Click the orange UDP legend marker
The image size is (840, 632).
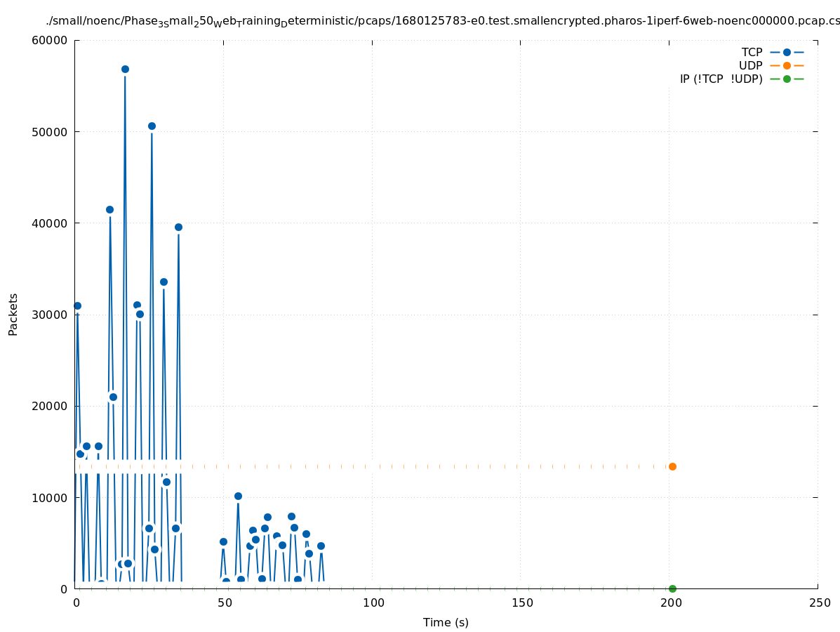tap(787, 66)
